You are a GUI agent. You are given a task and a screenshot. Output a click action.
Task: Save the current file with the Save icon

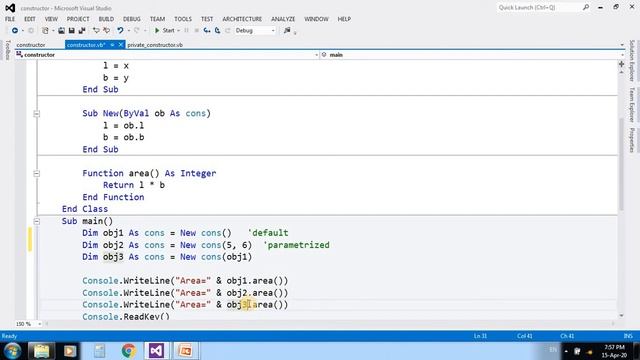pos(71,31)
